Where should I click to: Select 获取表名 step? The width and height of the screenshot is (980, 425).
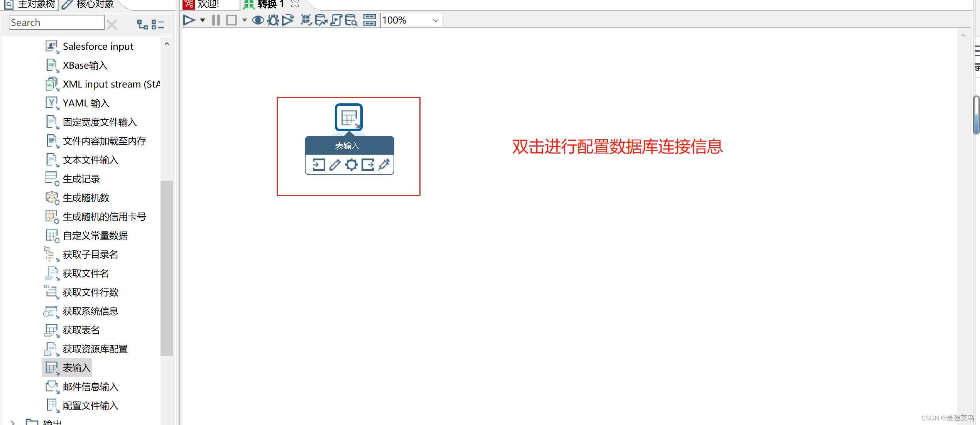(x=81, y=330)
